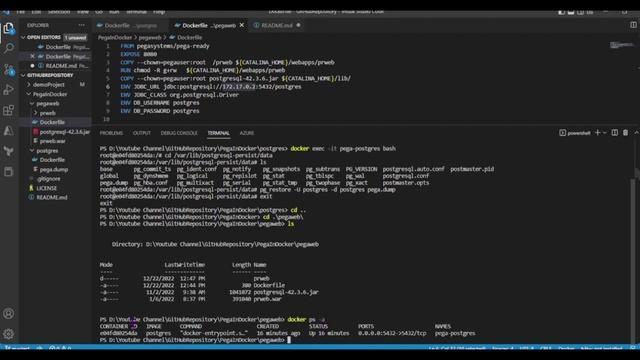Image resolution: width=640 pixels, height=360 pixels.
Task: Open the Run and Debug view
Action: [x=9, y=90]
